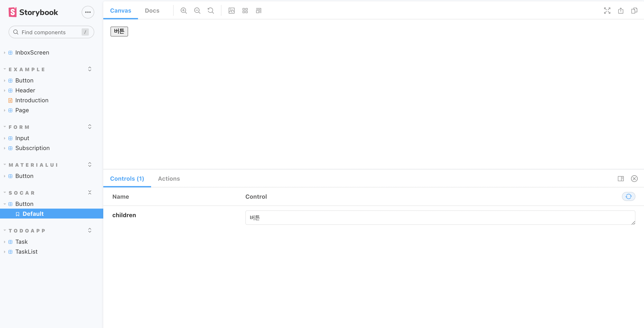Click the Default story bookmark icon
This screenshot has width=644, height=328.
pos(18,214)
